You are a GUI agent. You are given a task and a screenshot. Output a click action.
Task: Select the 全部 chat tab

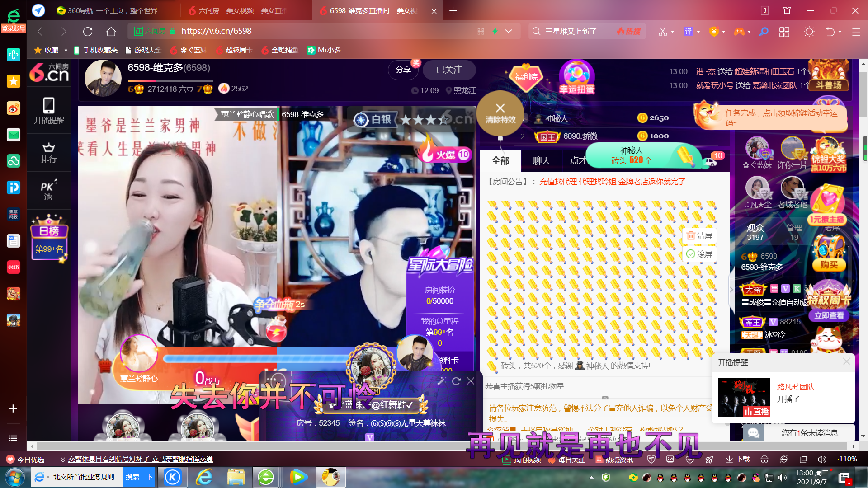(500, 160)
